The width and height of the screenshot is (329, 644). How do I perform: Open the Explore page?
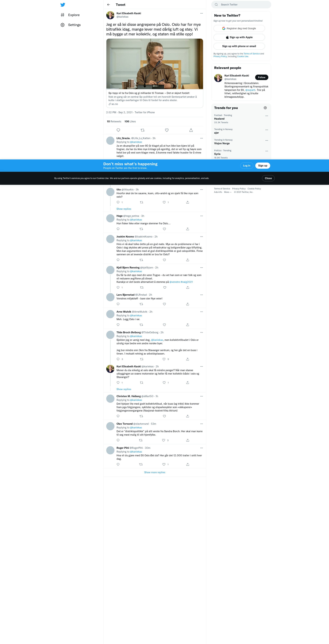coord(70,15)
